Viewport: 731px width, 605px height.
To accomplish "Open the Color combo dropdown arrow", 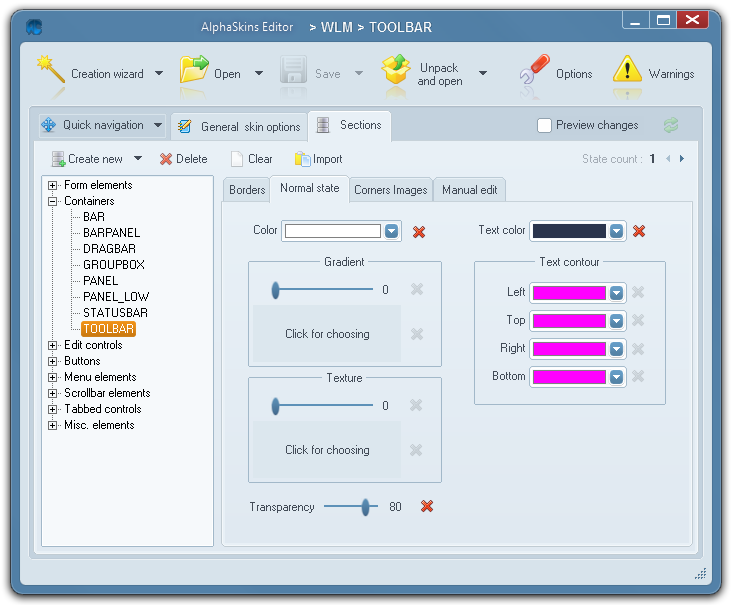I will [392, 231].
